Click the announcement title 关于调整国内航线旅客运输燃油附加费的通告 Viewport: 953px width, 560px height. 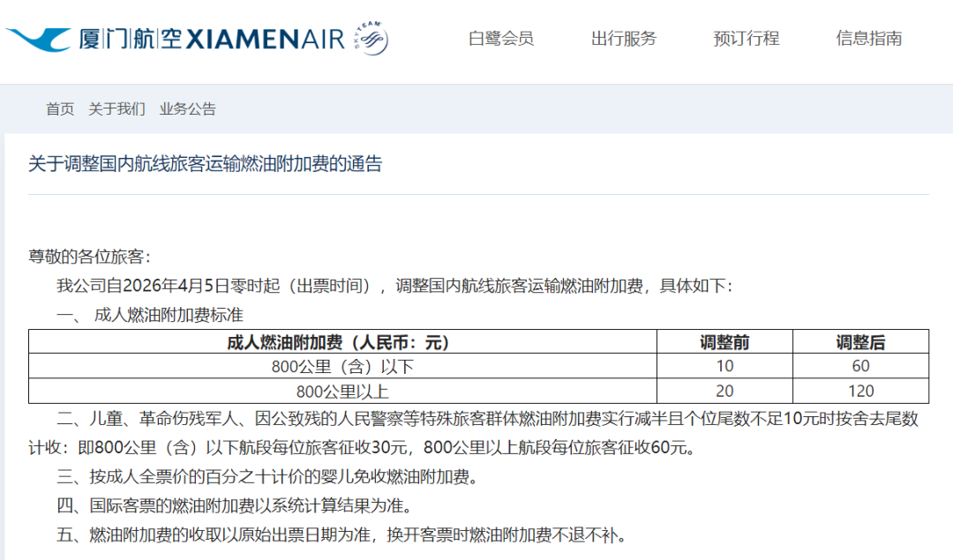click(206, 164)
